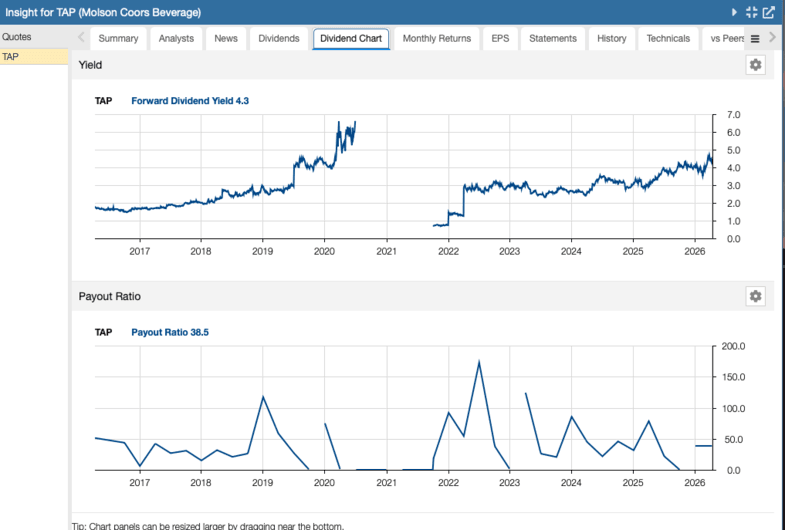Click the Payout Ratio 38.5 legend

pos(170,332)
